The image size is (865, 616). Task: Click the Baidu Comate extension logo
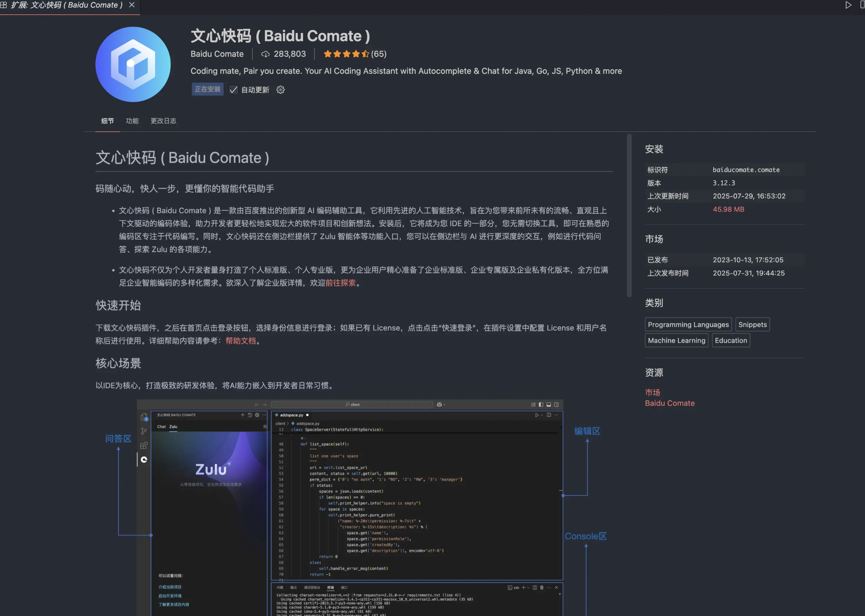click(133, 64)
